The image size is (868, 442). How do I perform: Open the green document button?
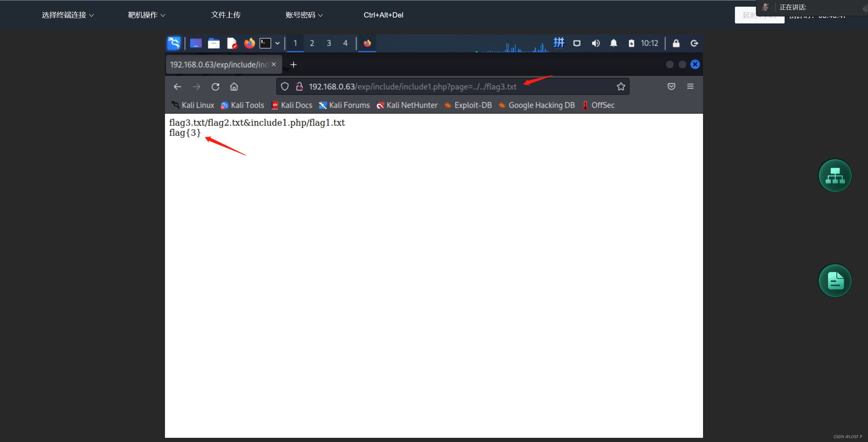(835, 281)
